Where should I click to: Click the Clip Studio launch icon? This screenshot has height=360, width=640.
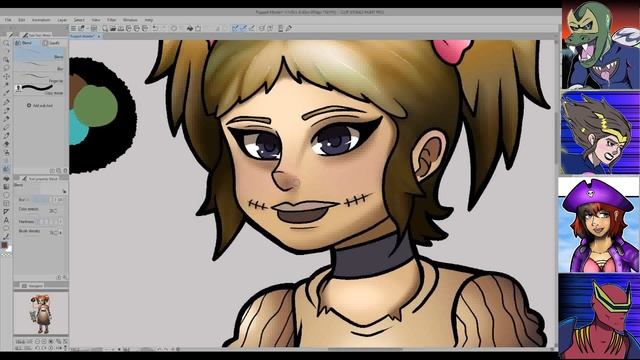pos(81,28)
